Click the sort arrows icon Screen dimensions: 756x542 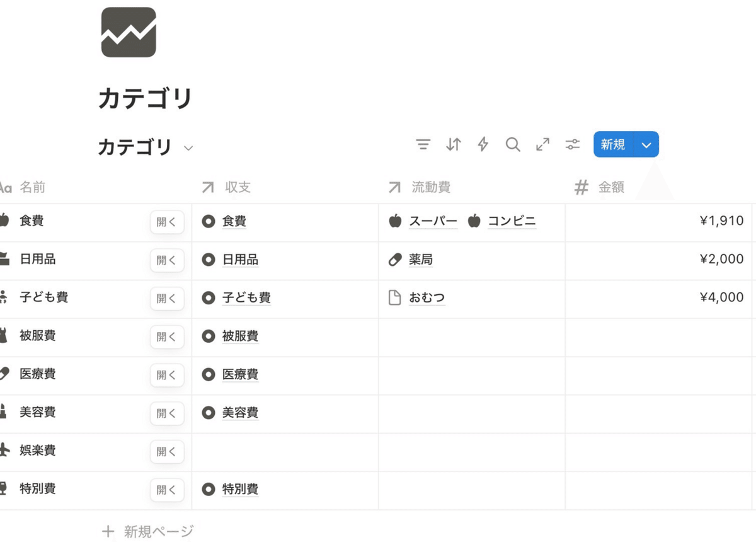[x=454, y=145]
